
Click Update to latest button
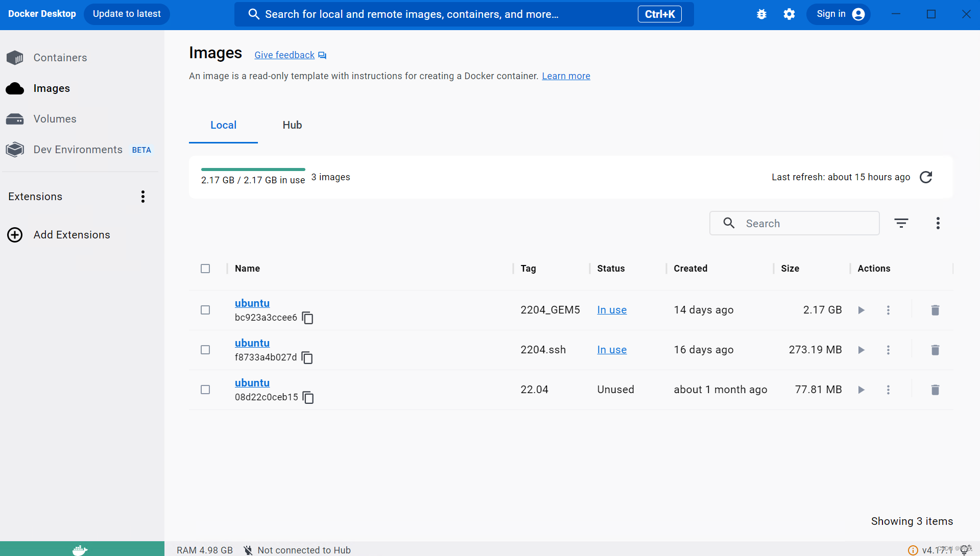(127, 14)
